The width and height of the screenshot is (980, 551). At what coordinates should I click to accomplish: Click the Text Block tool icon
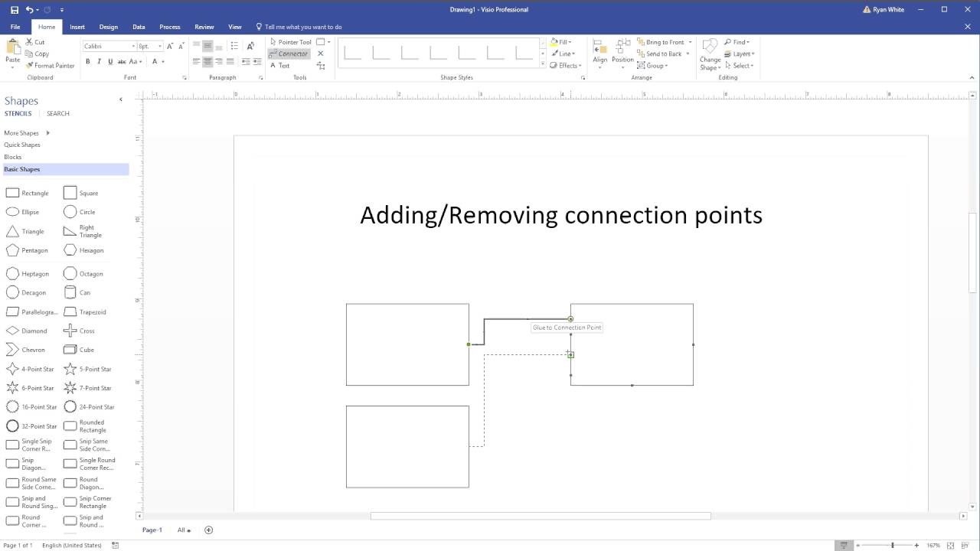pos(321,66)
